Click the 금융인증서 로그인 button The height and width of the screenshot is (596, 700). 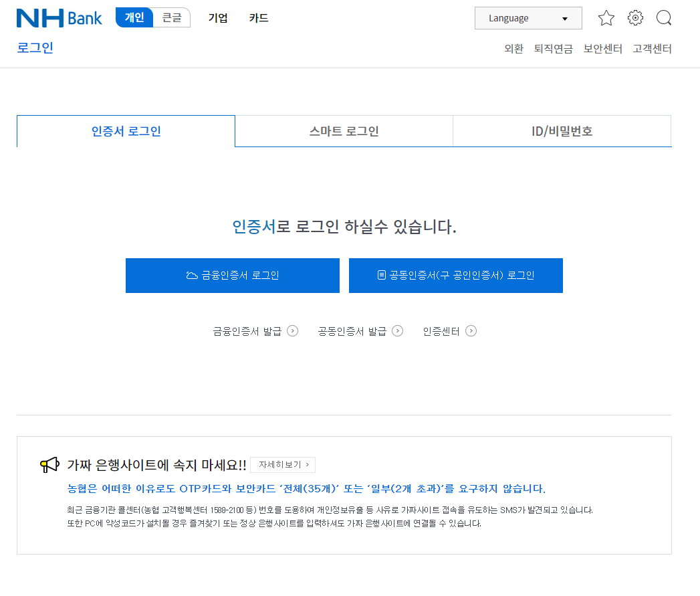coord(232,275)
